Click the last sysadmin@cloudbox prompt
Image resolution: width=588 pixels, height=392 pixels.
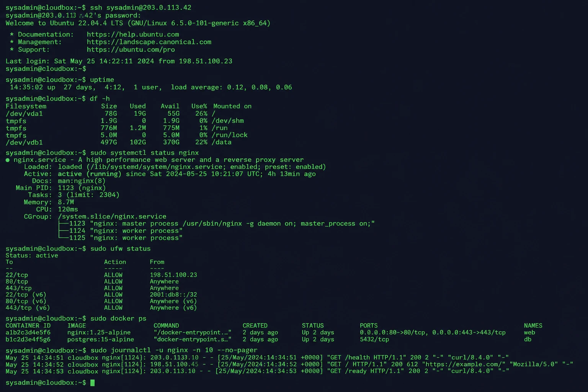(x=46, y=383)
